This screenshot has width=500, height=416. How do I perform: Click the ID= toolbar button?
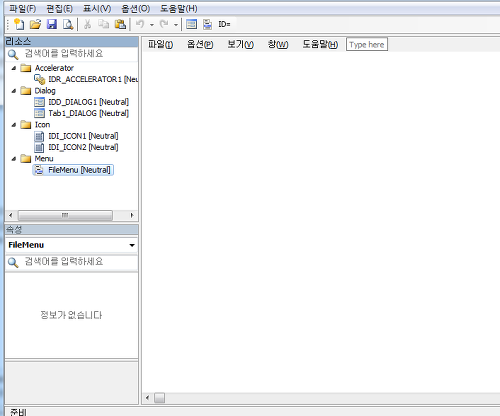(224, 24)
